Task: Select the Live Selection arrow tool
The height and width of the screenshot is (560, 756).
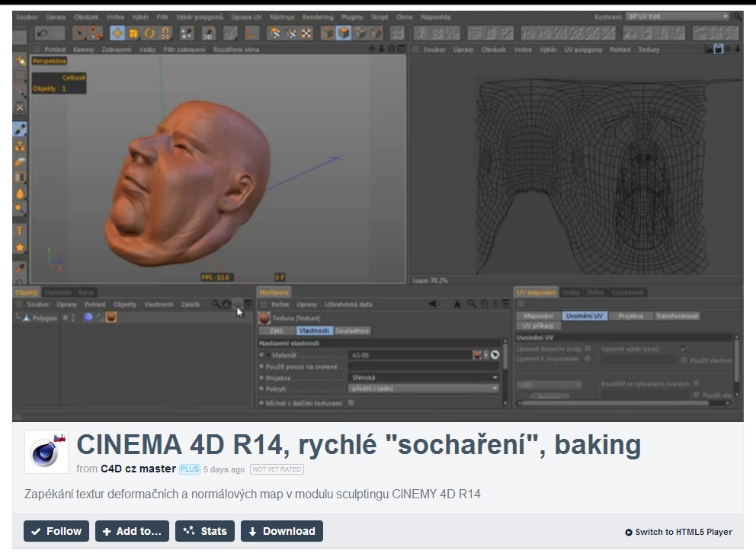Action: [x=79, y=34]
